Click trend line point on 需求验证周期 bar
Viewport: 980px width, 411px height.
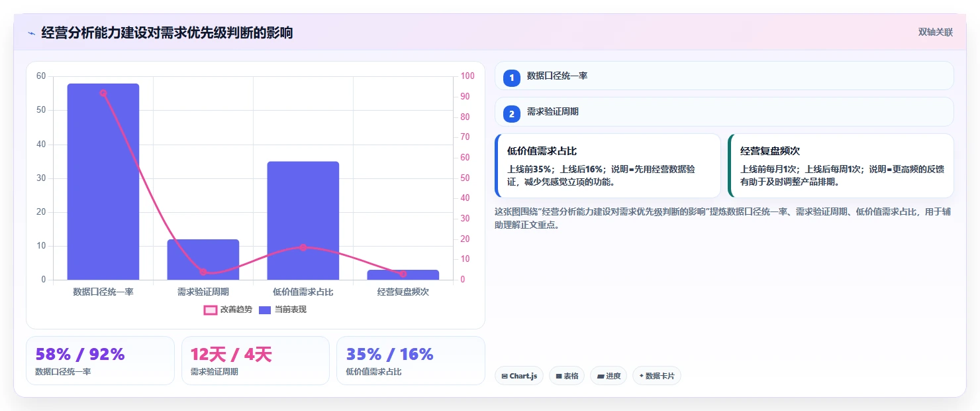[203, 272]
